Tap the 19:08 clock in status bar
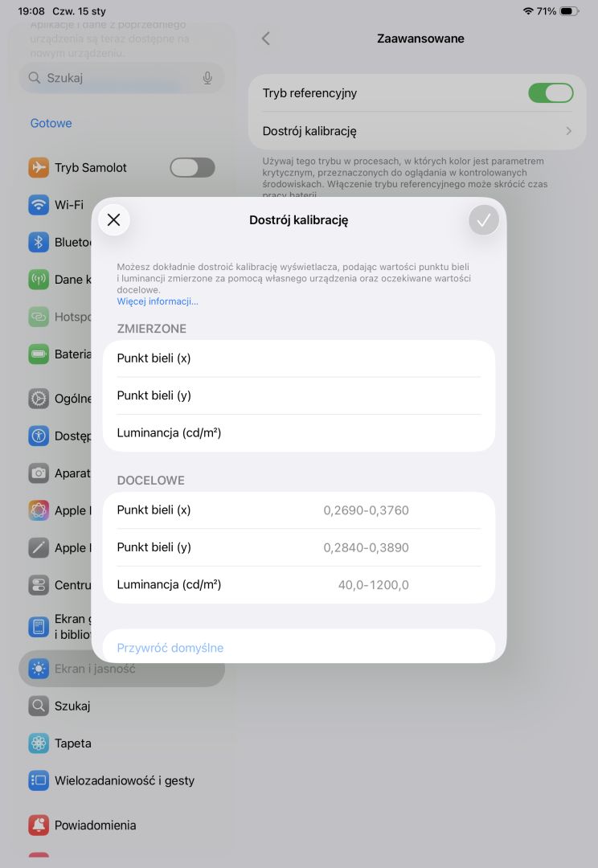The height and width of the screenshot is (868, 598). tap(31, 11)
